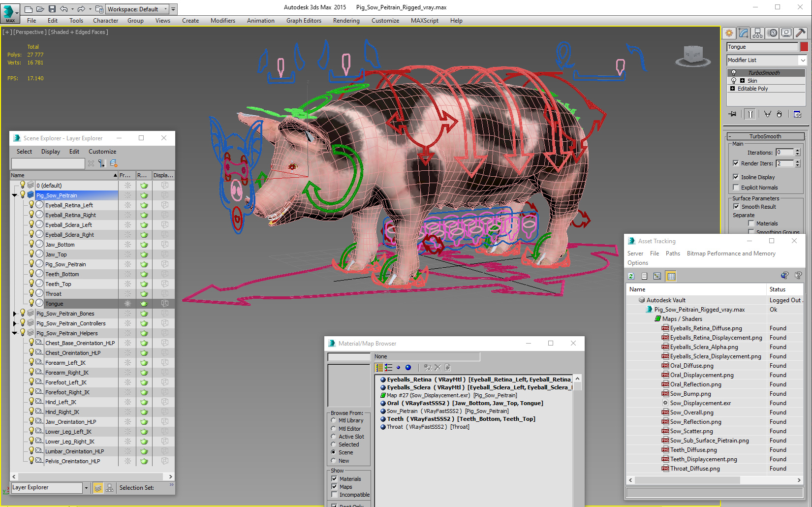Collapse Pig_Sow_Peitrain layer
This screenshot has width=812, height=507.
(14, 195)
